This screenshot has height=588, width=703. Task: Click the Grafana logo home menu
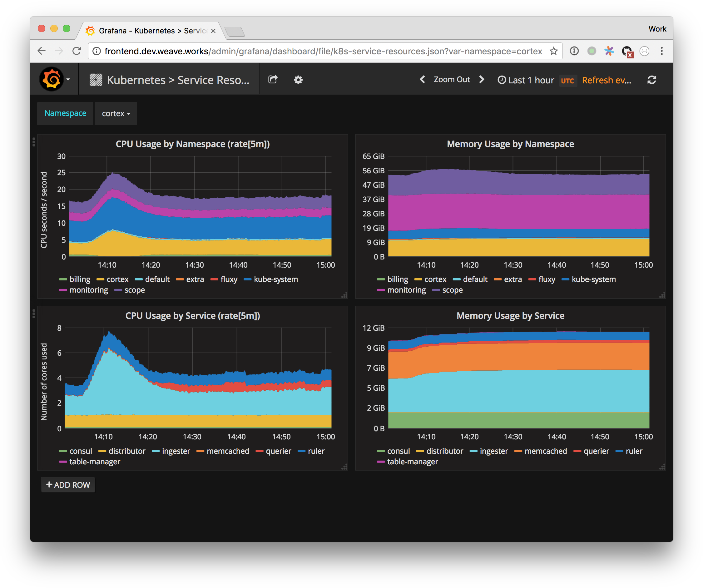click(x=52, y=79)
